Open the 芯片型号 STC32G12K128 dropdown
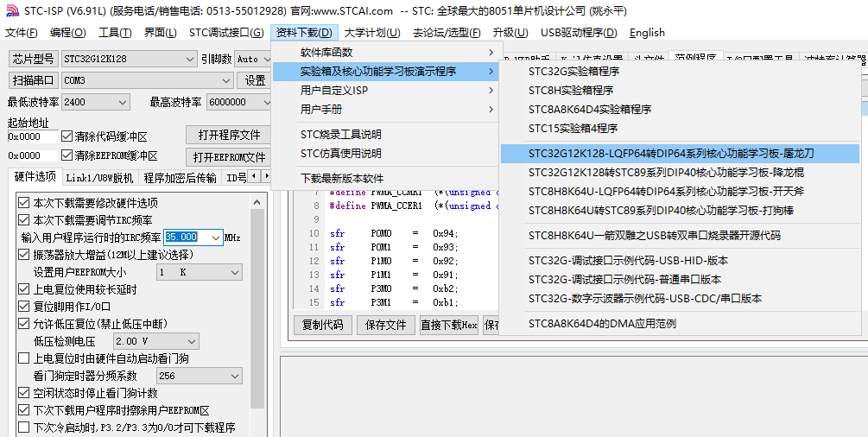This screenshot has width=868, height=437. point(189,60)
